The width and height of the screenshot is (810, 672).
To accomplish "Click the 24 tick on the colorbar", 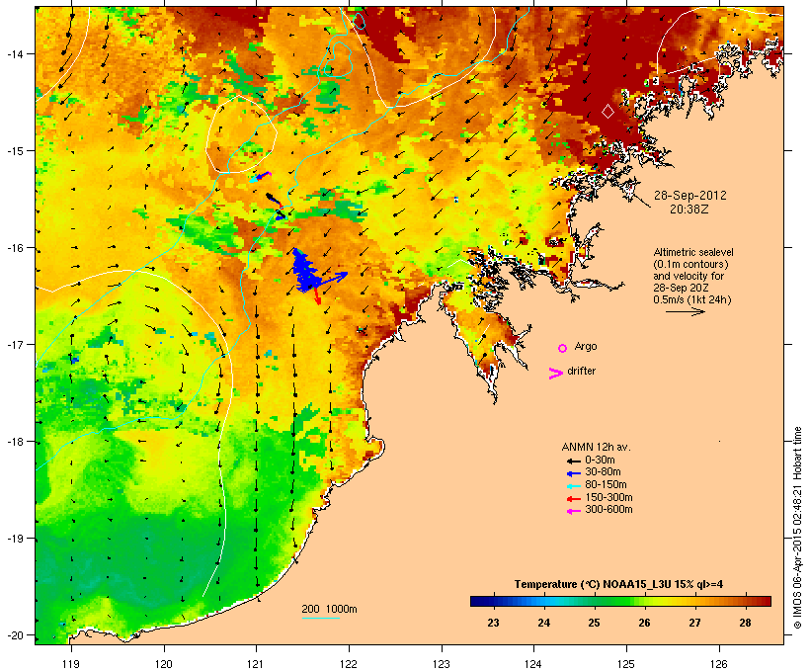I will (544, 623).
